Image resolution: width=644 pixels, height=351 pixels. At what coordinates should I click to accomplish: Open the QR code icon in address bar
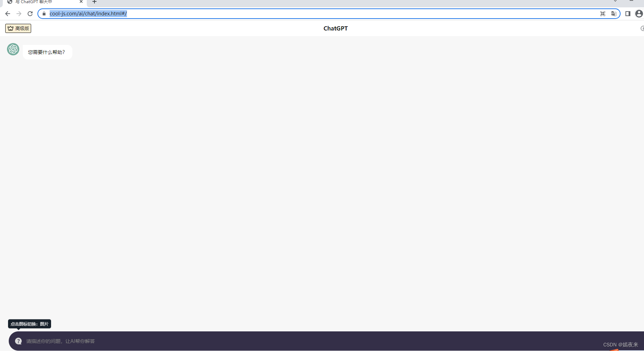tap(603, 14)
